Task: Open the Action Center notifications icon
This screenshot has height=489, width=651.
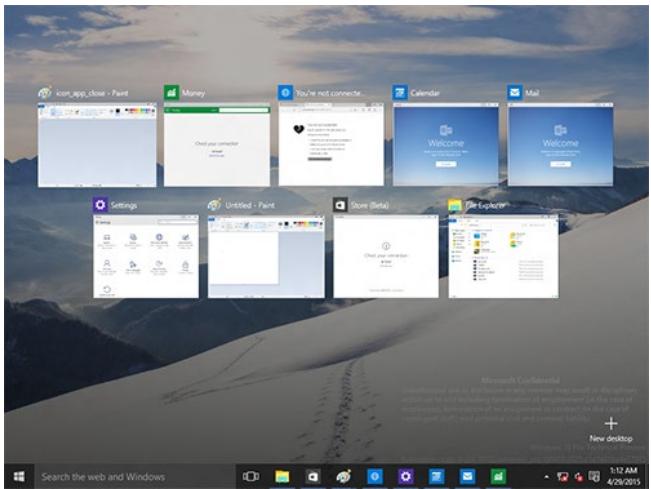Action: click(594, 477)
